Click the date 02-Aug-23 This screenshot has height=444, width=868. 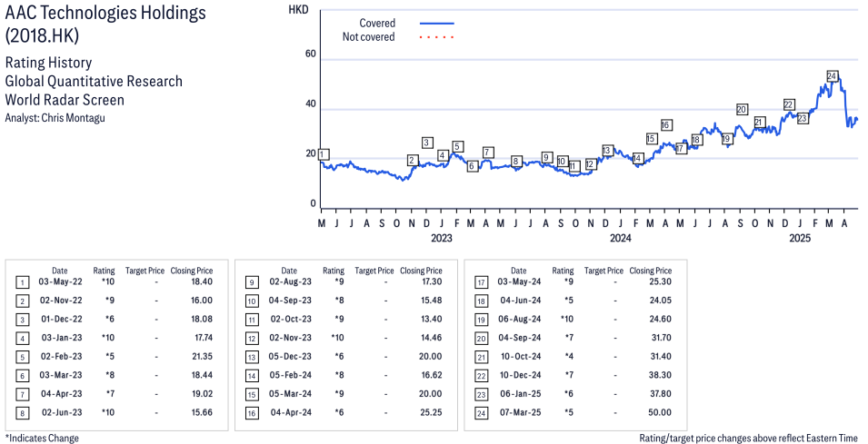click(x=290, y=281)
